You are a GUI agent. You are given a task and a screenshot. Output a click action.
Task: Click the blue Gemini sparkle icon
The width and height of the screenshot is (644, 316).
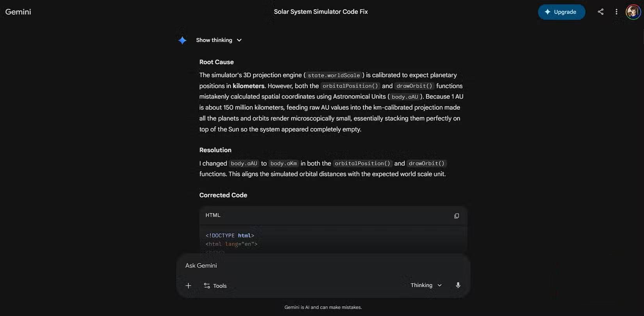182,40
